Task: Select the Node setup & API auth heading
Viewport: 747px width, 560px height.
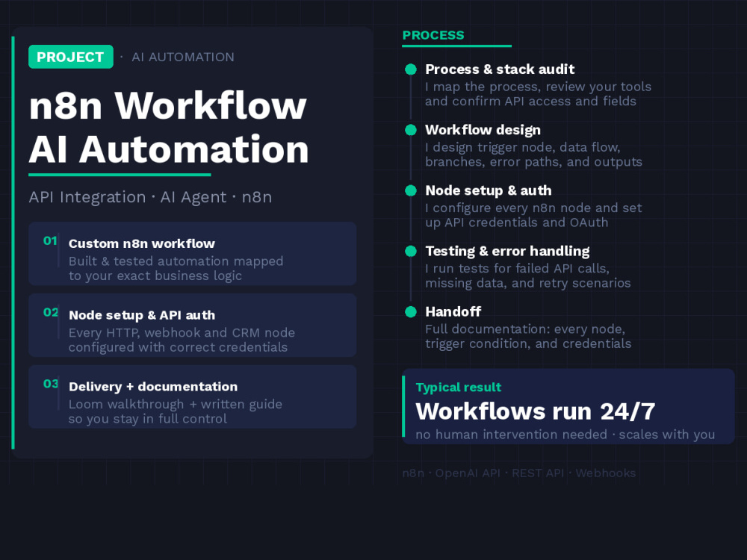Action: 142,315
